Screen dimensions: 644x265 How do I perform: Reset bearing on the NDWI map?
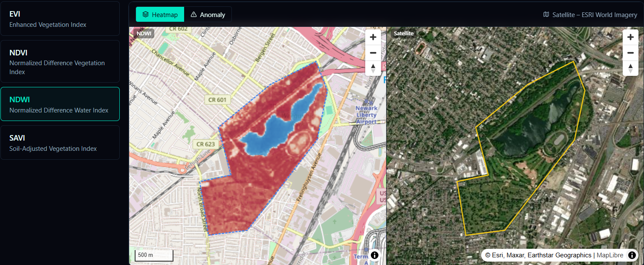coord(373,68)
